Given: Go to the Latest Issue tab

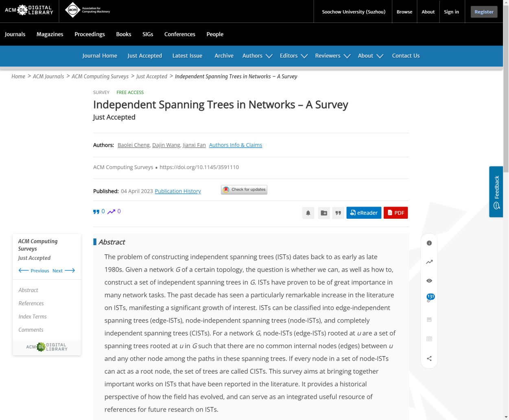Looking at the screenshot, I should (187, 56).
